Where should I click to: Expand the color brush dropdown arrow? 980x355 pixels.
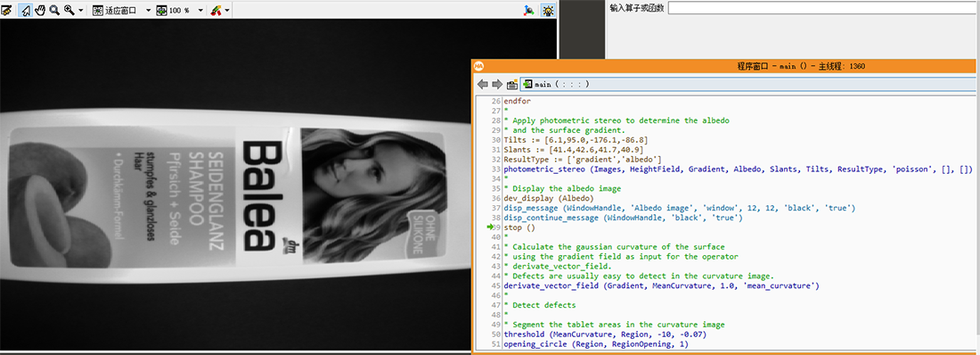(x=227, y=11)
